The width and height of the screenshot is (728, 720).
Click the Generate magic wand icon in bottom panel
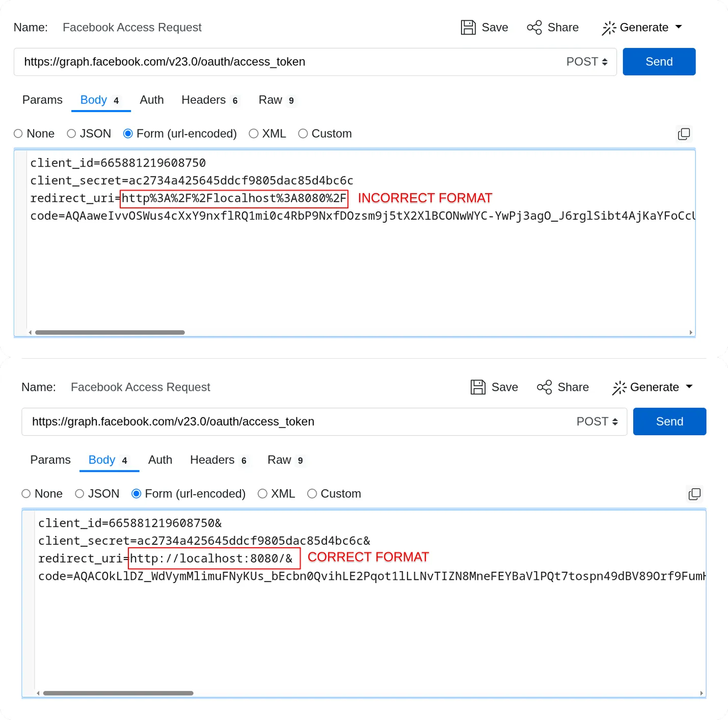click(619, 388)
